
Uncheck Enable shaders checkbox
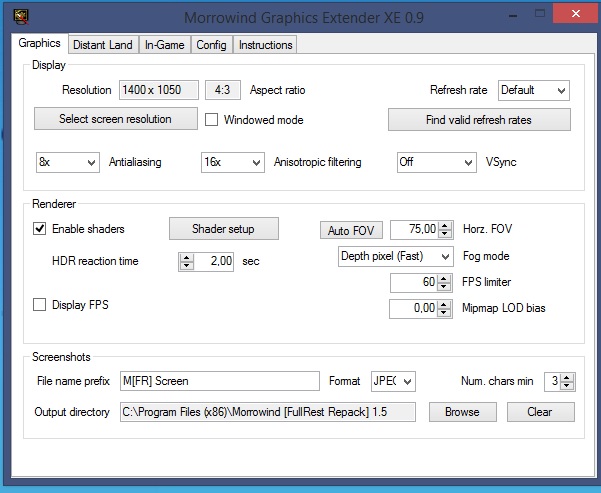click(x=39, y=229)
